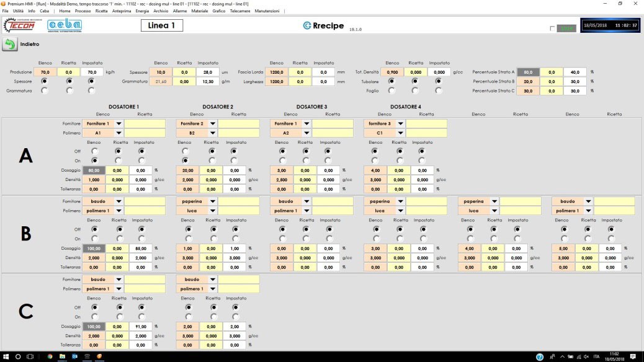This screenshot has height=362, width=644.
Task: Open Chrome from the taskbar
Action: [x=50, y=356]
